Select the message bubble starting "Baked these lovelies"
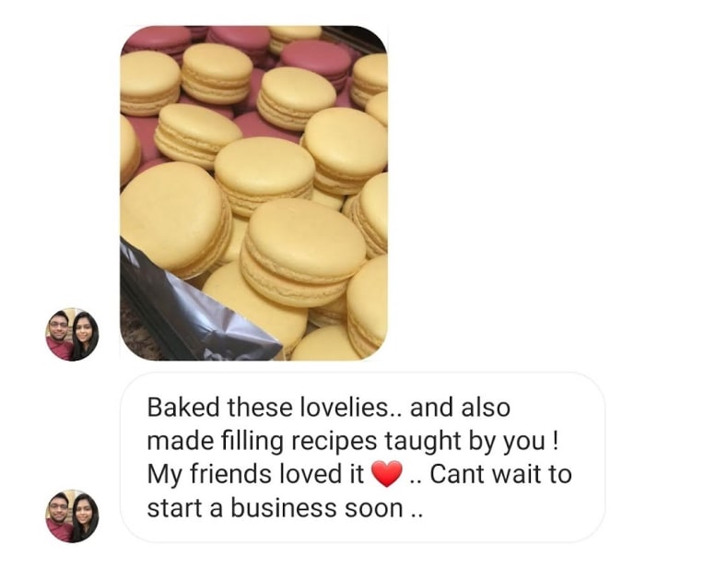Screen dimensions: 728x569 click(x=362, y=457)
